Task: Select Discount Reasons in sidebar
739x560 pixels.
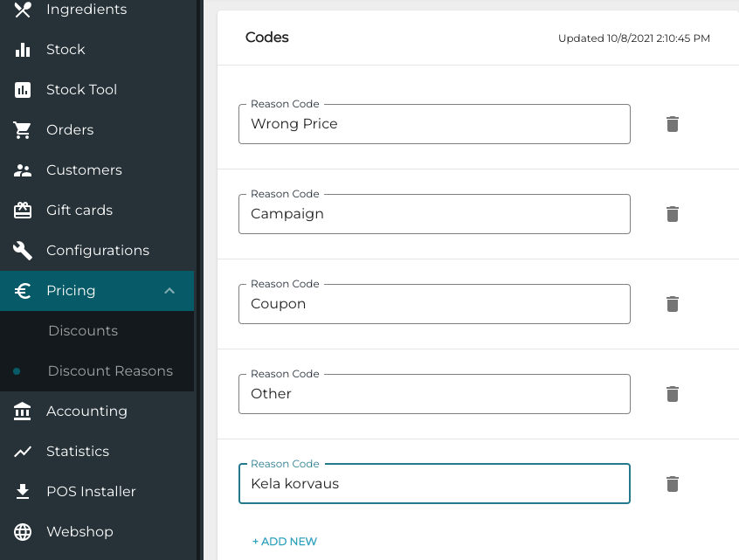Action: pos(110,371)
